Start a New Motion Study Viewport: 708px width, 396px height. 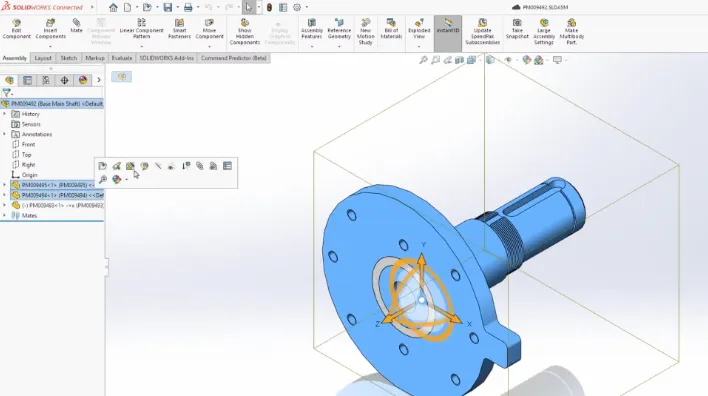(x=365, y=32)
